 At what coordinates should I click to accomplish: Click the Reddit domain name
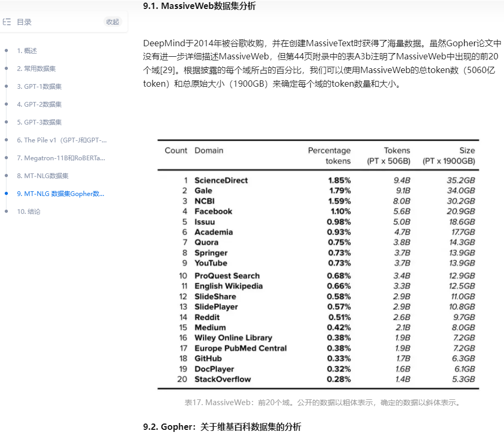click(207, 317)
